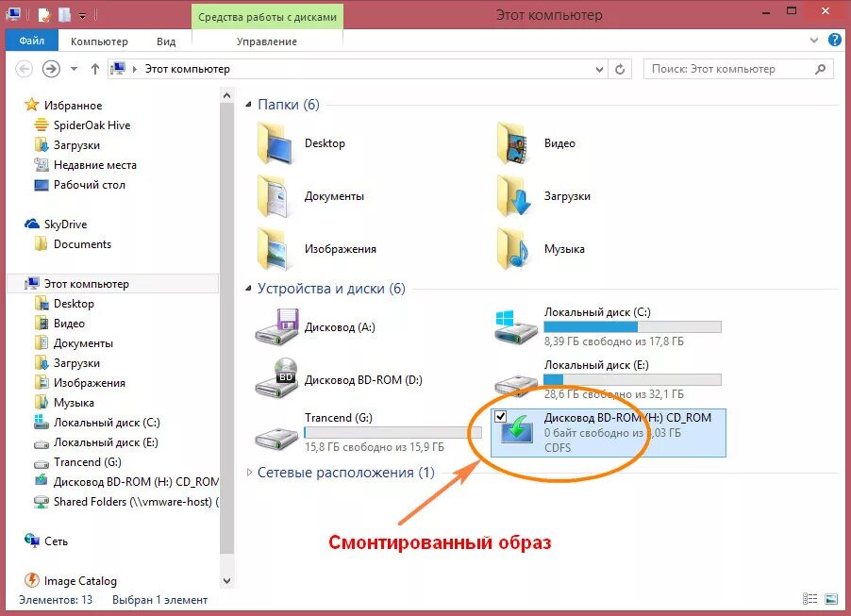
Task: Switch to the Управление ribbon tab
Action: pyautogui.click(x=267, y=42)
